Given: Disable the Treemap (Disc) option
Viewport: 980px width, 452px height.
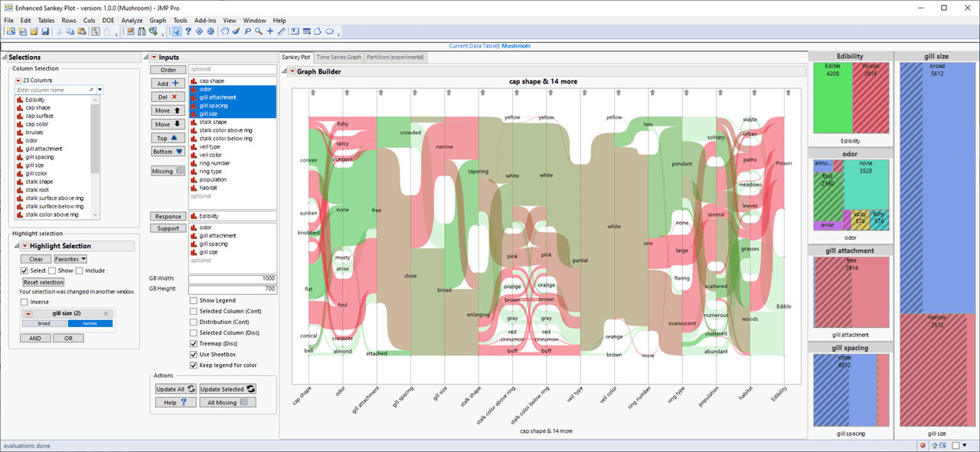Looking at the screenshot, I should (x=194, y=343).
